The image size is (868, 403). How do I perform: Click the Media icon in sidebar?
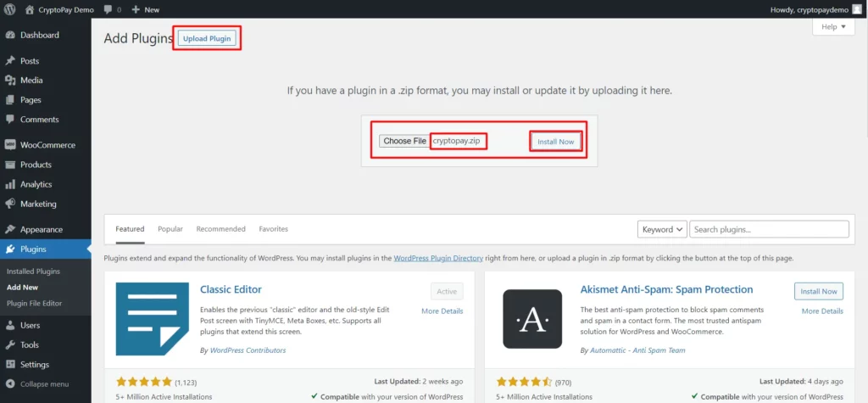tap(10, 81)
